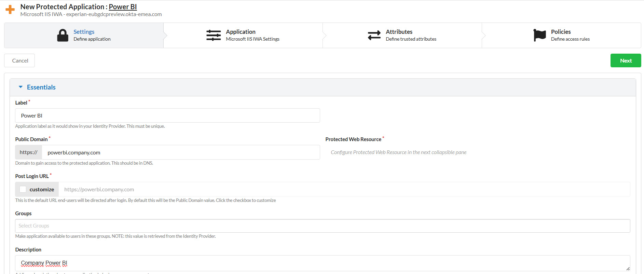Click the arrows Attributes icon
644x274 pixels.
coord(374,35)
